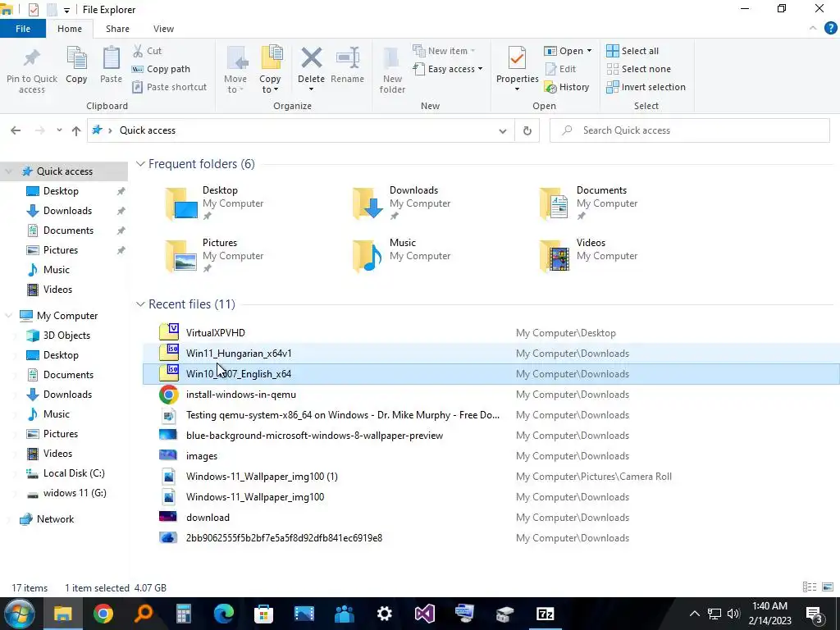
Task: Click Select all in ribbon
Action: point(632,51)
